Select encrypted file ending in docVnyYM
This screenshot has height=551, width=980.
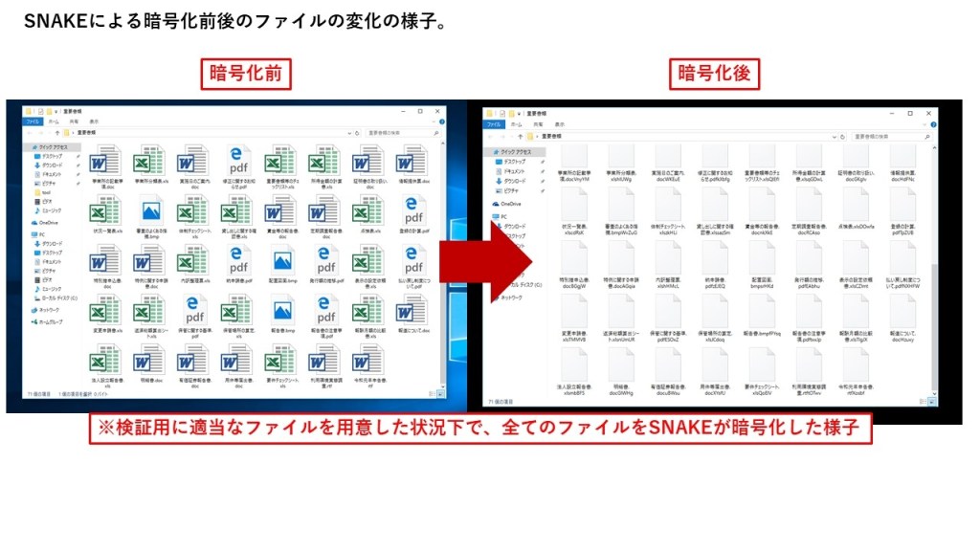573,160
